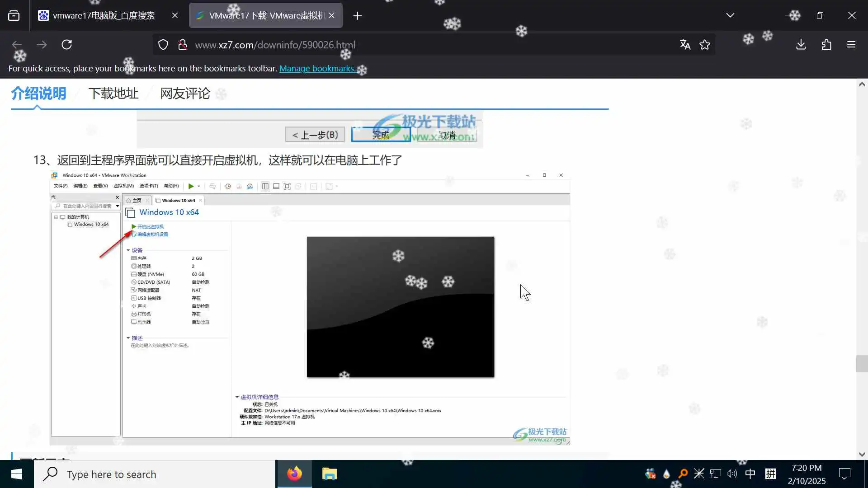Expand the list all tabs dropdown

[x=730, y=16]
